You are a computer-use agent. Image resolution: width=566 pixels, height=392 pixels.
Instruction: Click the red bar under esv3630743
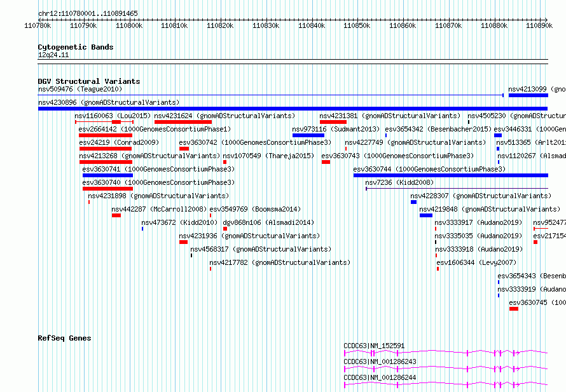tap(326, 162)
